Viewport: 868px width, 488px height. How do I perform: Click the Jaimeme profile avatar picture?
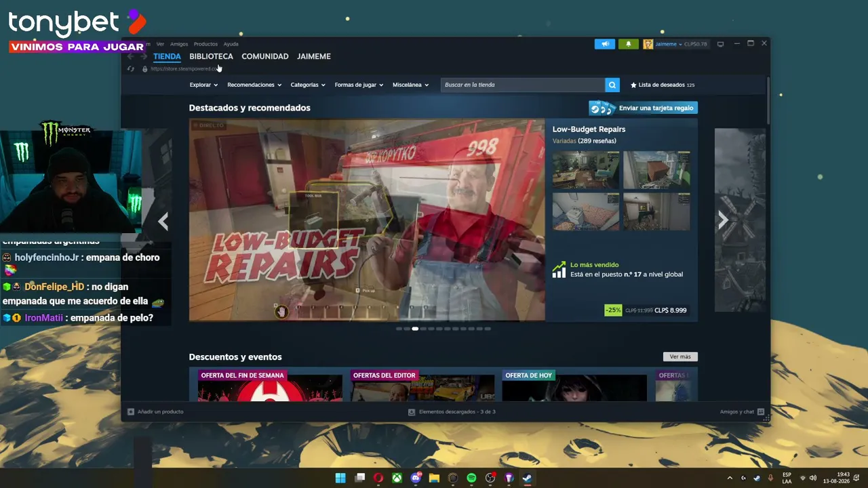click(x=648, y=44)
